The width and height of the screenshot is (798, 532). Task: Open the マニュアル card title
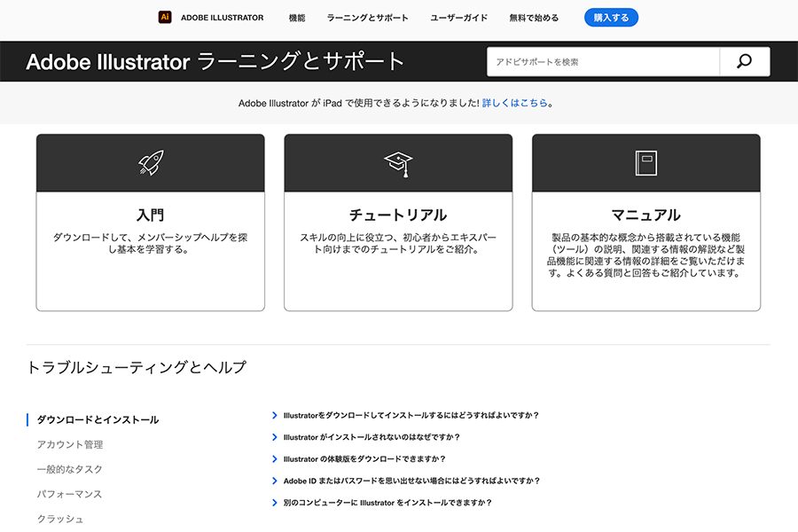[x=645, y=215]
